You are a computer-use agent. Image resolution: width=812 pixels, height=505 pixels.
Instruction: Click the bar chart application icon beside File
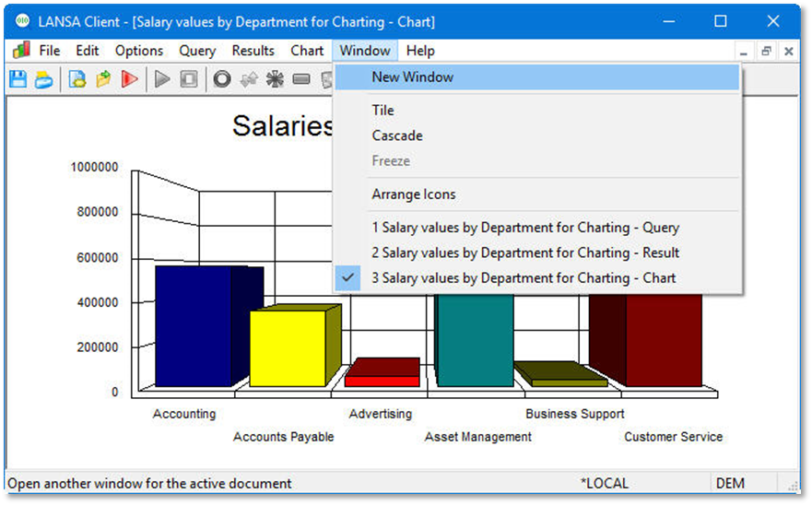(22, 51)
